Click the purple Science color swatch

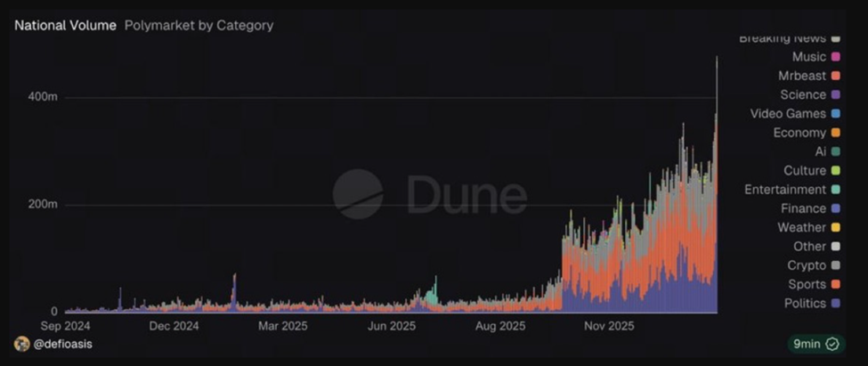(x=836, y=94)
